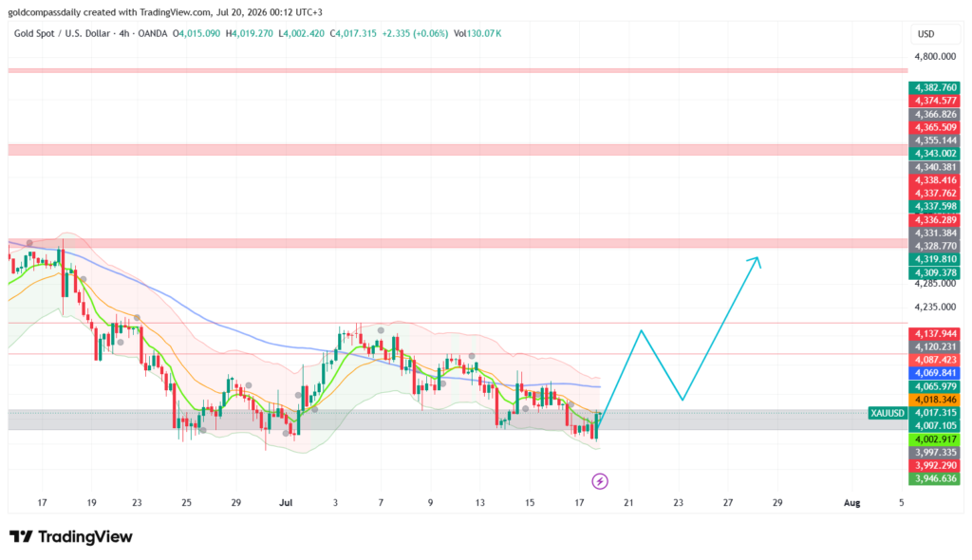This screenshot has height=560, width=972.
Task: Click the gray 4,355.144 price label
Action: (935, 140)
